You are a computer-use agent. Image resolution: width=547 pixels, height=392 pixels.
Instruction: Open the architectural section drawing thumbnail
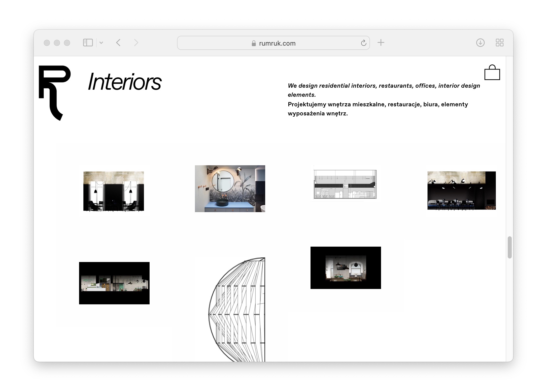click(x=345, y=184)
